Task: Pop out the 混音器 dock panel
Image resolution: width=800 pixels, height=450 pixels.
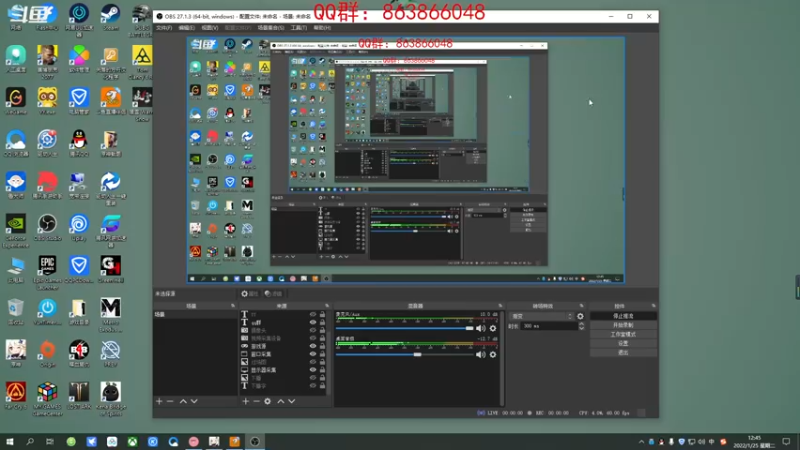Action: (501, 306)
